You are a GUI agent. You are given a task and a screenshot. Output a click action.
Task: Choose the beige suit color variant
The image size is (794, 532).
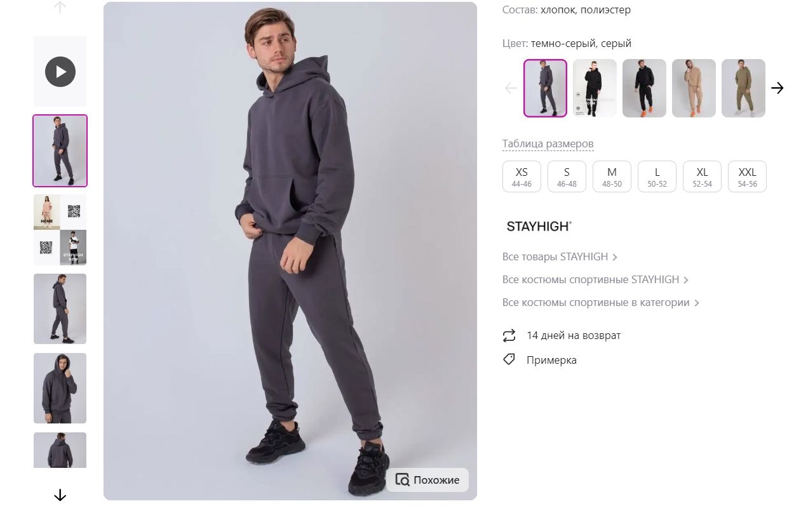point(694,88)
